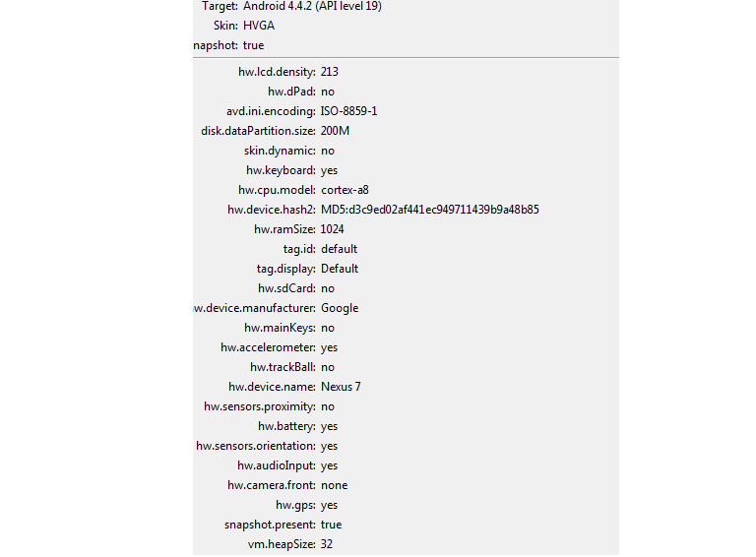The width and height of the screenshot is (756, 557).
Task: Click the Android 4.4.2 target value
Action: pos(312,6)
